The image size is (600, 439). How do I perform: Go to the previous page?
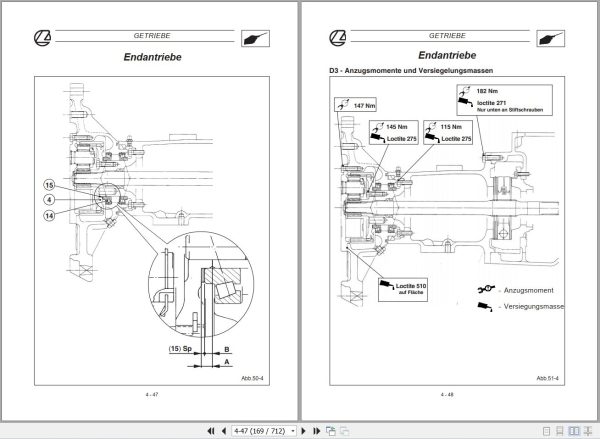point(224,431)
